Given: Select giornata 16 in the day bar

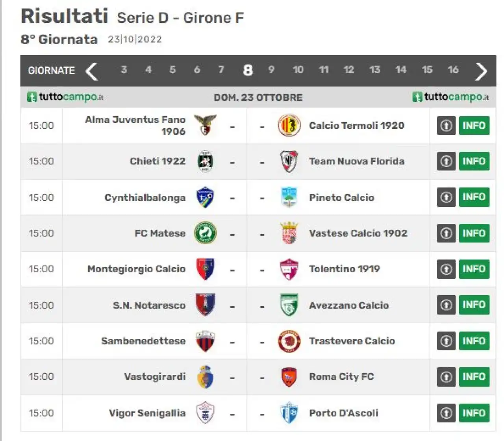Looking at the screenshot, I should 453,70.
